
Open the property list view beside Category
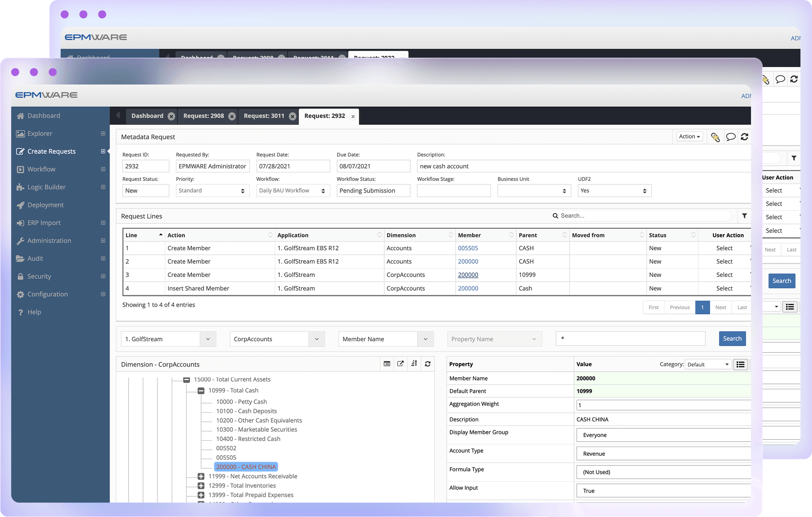coord(740,364)
